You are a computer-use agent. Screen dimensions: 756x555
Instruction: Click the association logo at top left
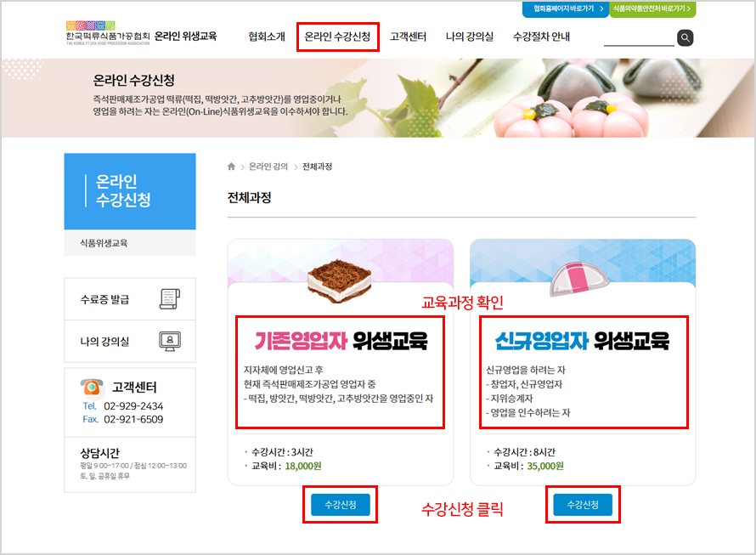tap(108, 33)
